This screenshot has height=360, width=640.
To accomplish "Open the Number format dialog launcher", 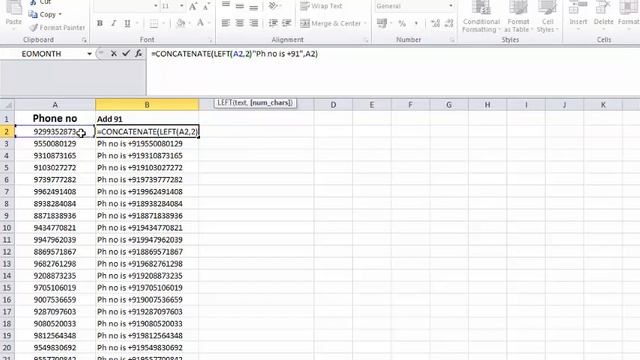I will point(452,40).
